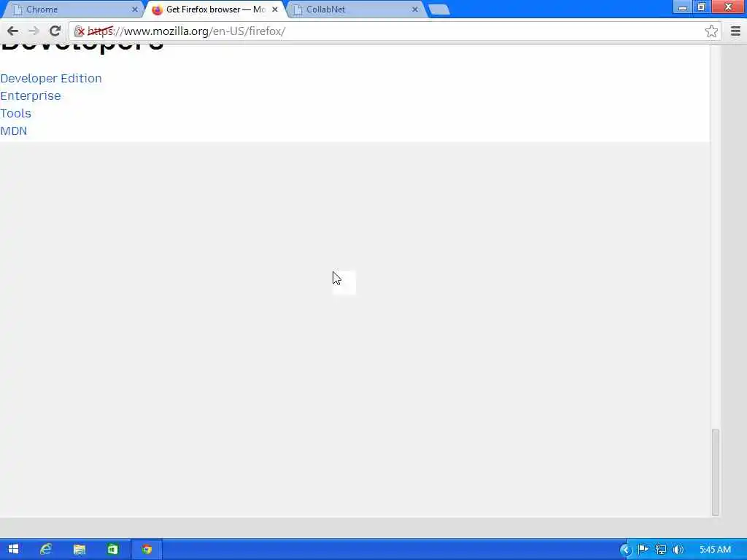Click the forward navigation arrow

(x=34, y=31)
